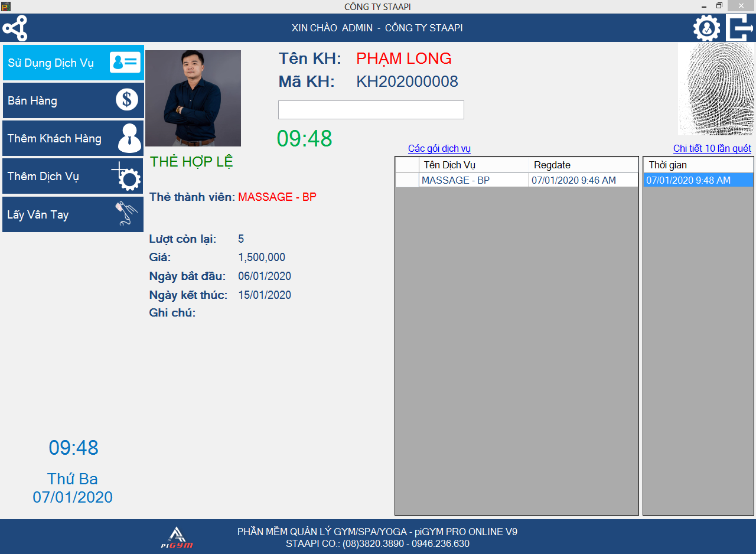Click the ID card icon on Sử Dụng Dịch Vụ
Screen dimensions: 756x554
click(x=125, y=63)
